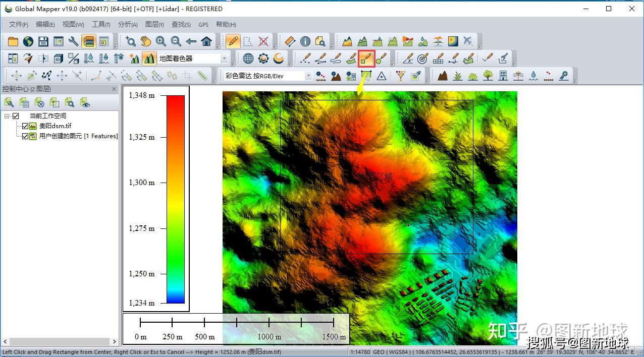Uncheck the 贵阳dsm.tif layer checkbox
This screenshot has height=357, width=644.
point(25,126)
